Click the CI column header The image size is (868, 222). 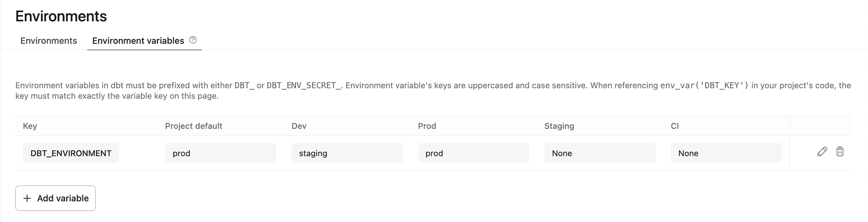(674, 126)
